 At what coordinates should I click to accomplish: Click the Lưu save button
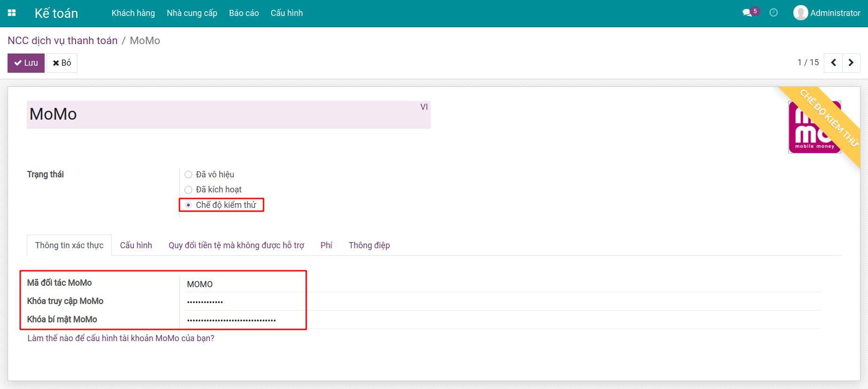click(26, 63)
